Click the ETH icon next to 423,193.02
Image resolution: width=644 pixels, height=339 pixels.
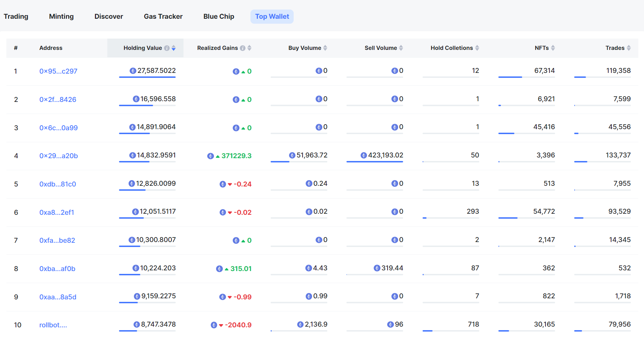click(x=364, y=155)
